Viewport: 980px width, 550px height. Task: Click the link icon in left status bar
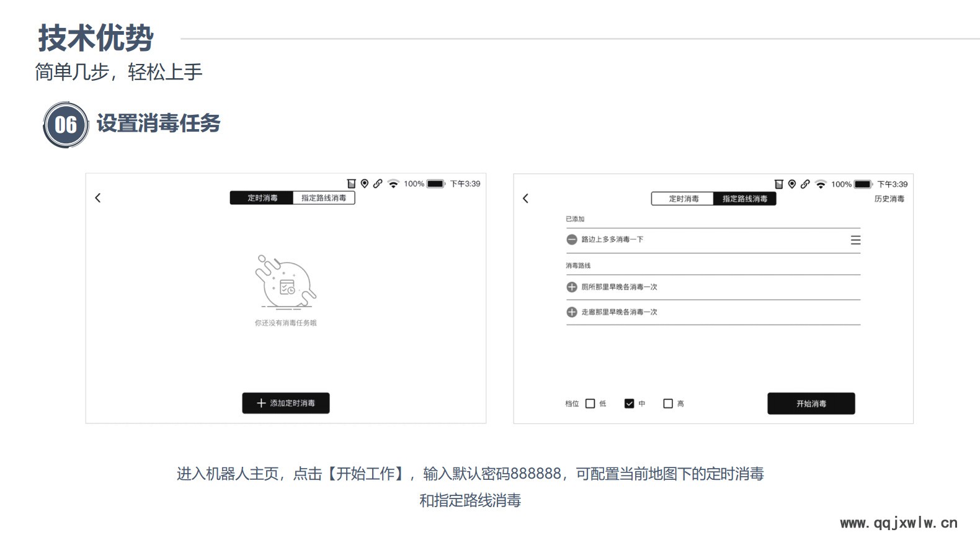(x=378, y=184)
